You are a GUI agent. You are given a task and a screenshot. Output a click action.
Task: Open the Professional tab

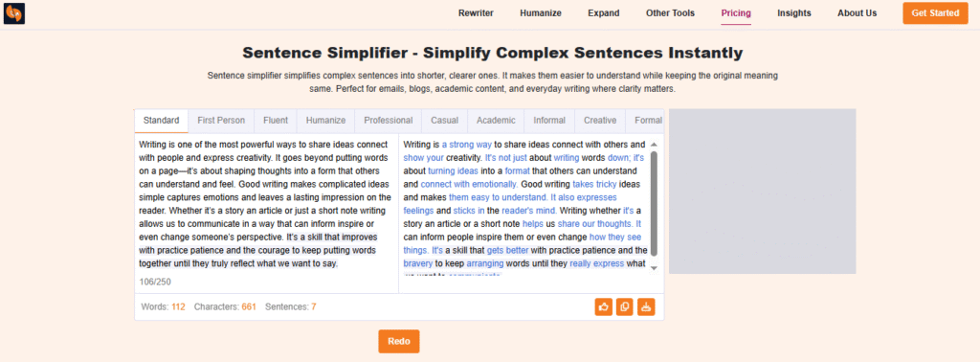click(x=389, y=121)
